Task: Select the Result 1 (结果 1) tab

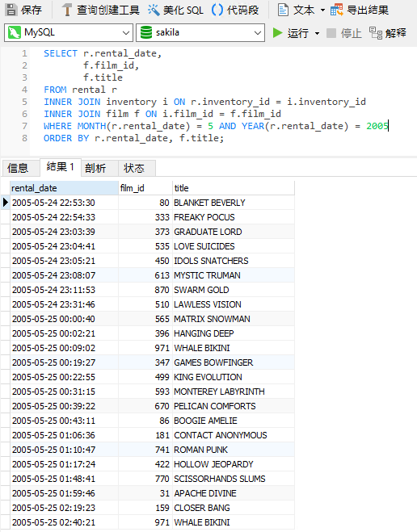Action: [x=61, y=167]
